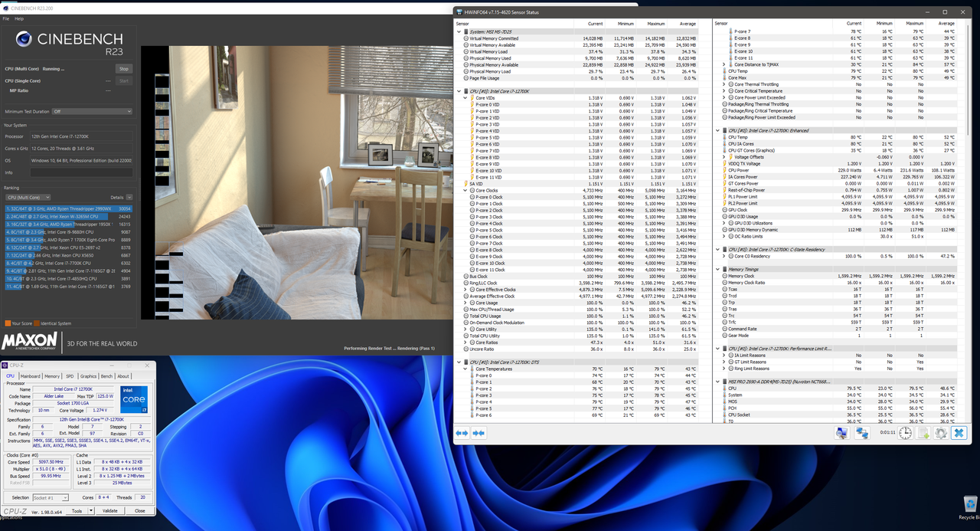Click the HWiNFO64 title bar app icon
980x531 pixels.
coord(459,12)
